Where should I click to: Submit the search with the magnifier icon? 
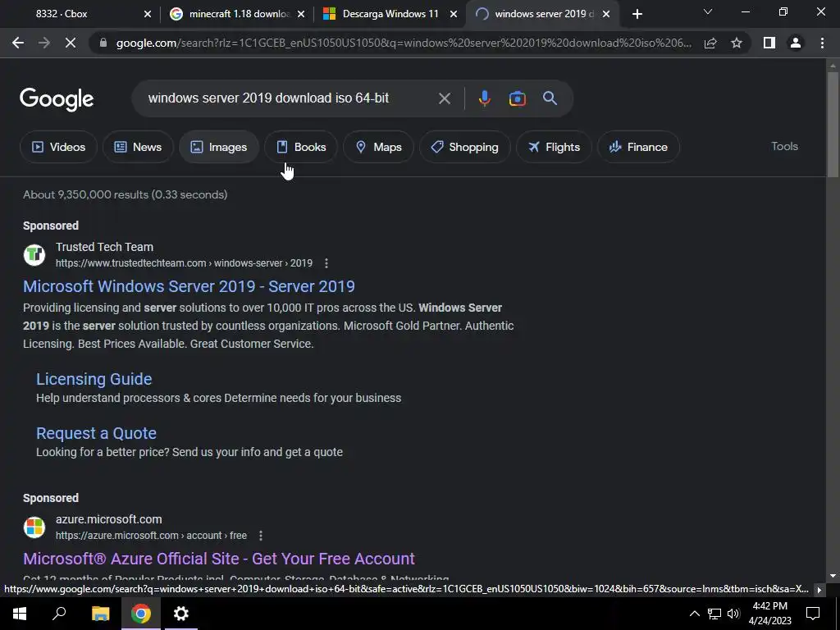[x=550, y=98]
